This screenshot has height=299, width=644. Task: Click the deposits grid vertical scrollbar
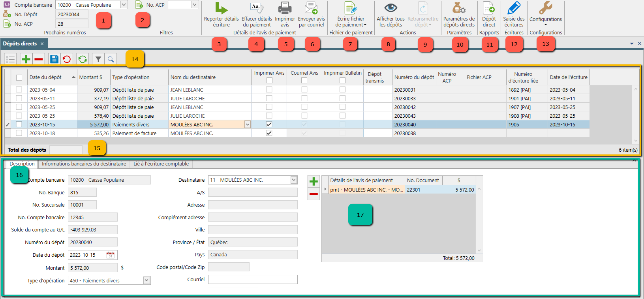click(636, 115)
